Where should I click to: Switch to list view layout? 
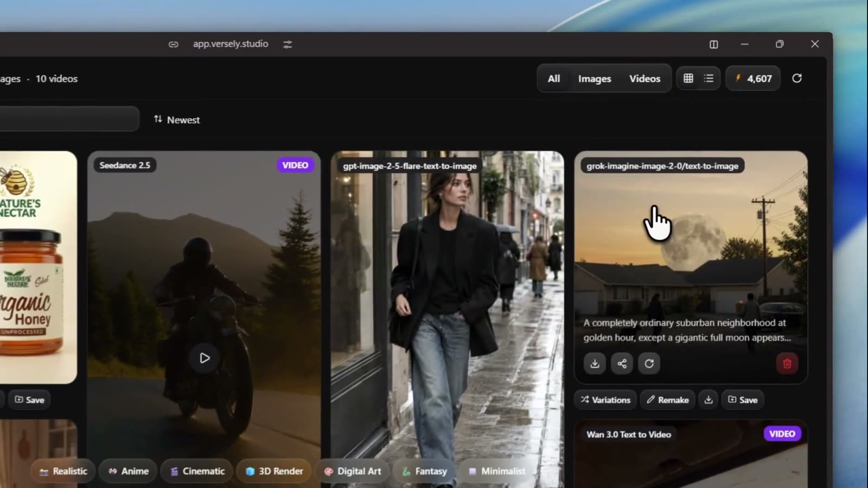point(709,78)
